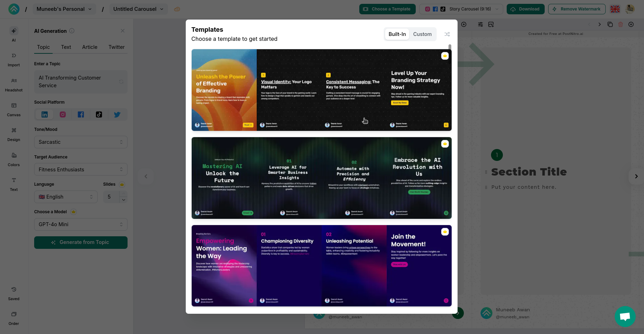Open the user profile avatar
Viewport: 644px width, 334px height.
click(630, 9)
